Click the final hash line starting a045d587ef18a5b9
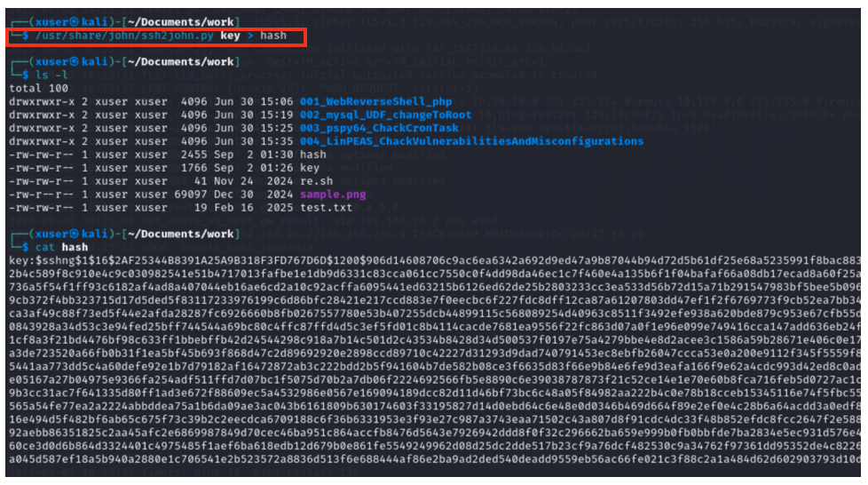Screen dimensions: 868x485 point(435,459)
